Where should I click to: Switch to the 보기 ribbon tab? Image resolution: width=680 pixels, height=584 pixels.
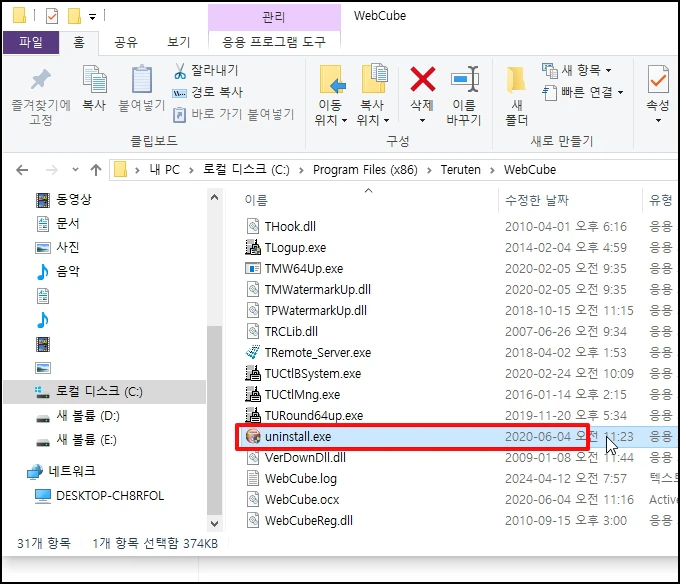179,42
